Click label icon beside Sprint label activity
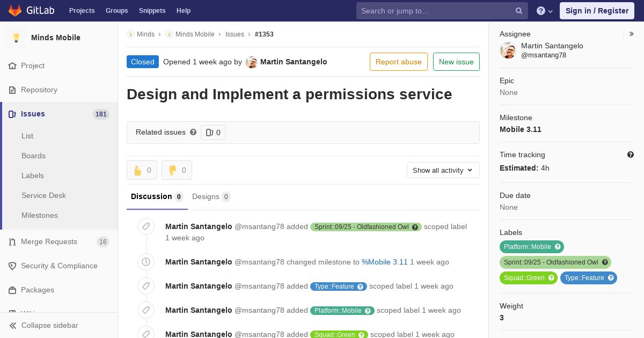The image size is (644, 338). [146, 226]
